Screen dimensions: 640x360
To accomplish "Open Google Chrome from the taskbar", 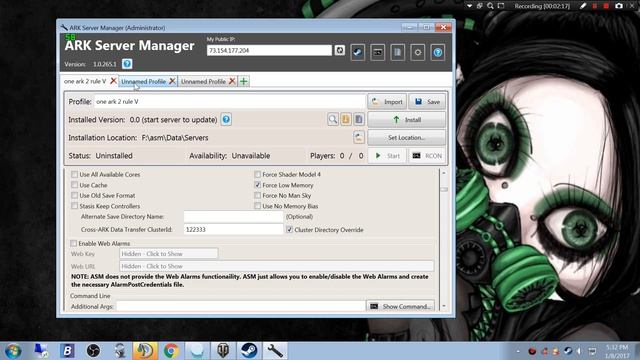I will tap(171, 351).
